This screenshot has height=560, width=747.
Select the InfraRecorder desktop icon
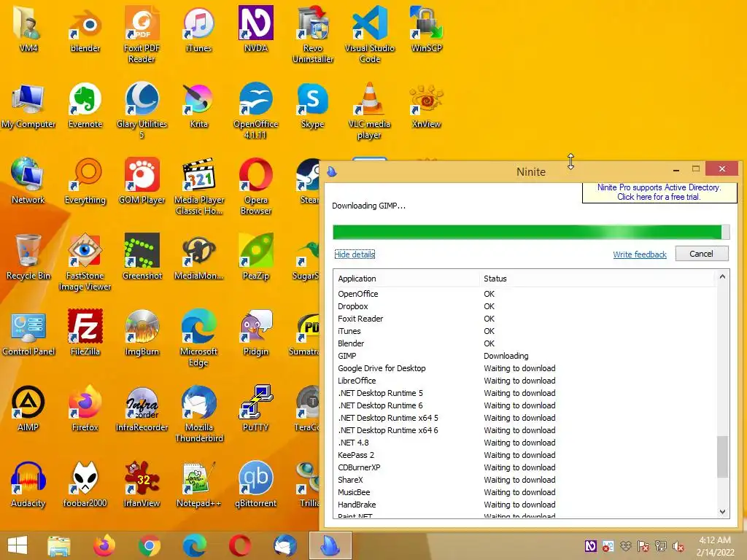tap(142, 408)
